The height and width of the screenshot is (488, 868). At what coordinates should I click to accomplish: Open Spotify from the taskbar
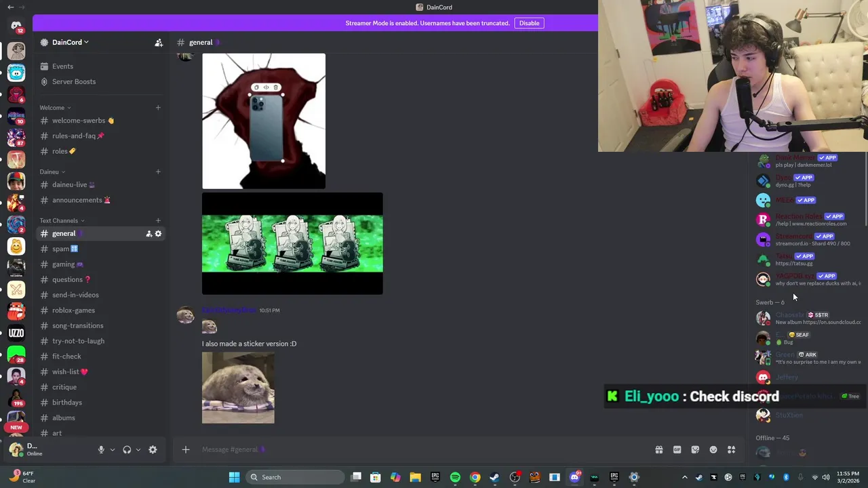(x=455, y=477)
